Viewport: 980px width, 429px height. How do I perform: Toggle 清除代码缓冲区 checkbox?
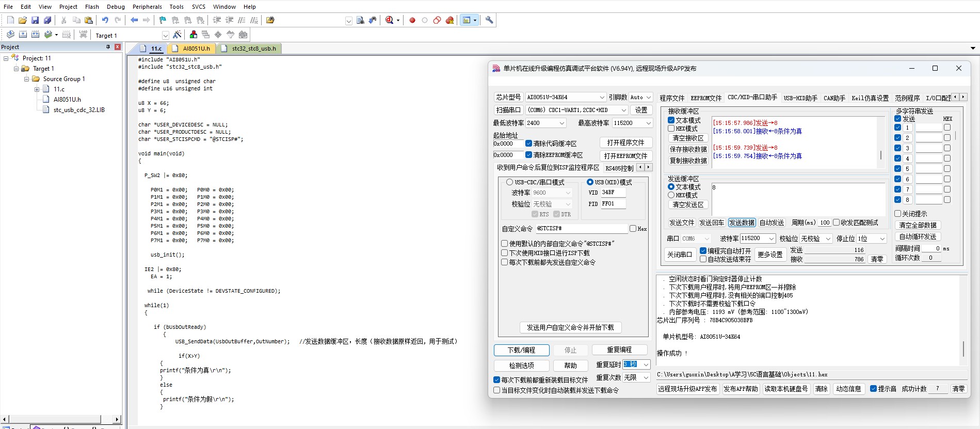click(x=528, y=144)
